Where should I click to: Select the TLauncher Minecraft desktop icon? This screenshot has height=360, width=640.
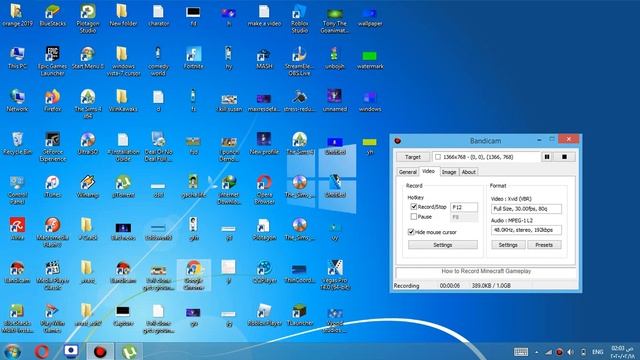click(300, 315)
